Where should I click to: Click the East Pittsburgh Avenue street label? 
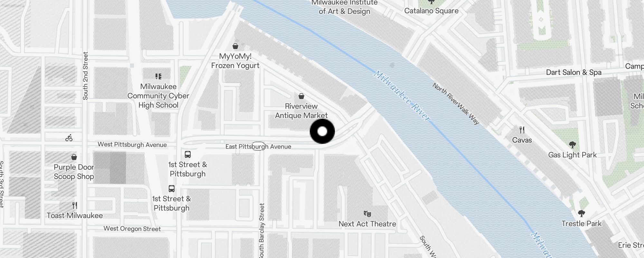tap(258, 146)
